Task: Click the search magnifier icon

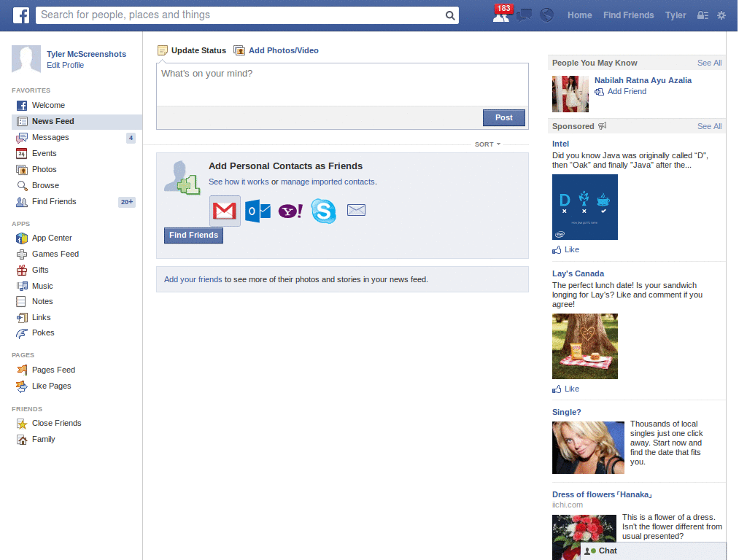Action: pos(449,15)
